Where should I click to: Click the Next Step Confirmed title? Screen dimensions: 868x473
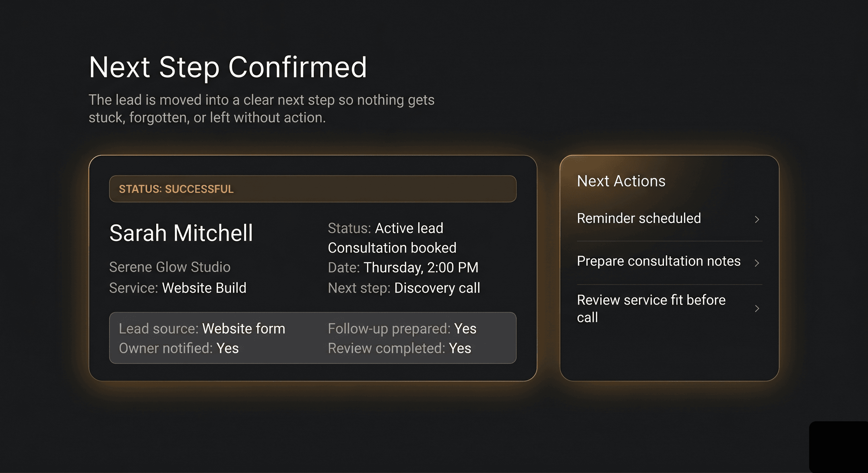tap(228, 67)
